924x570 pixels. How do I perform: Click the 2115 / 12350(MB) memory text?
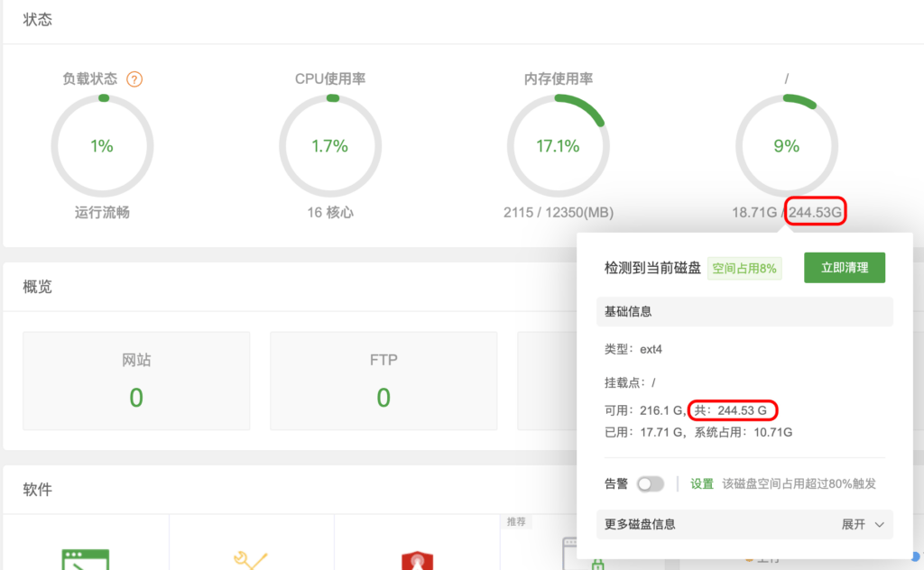point(558,213)
